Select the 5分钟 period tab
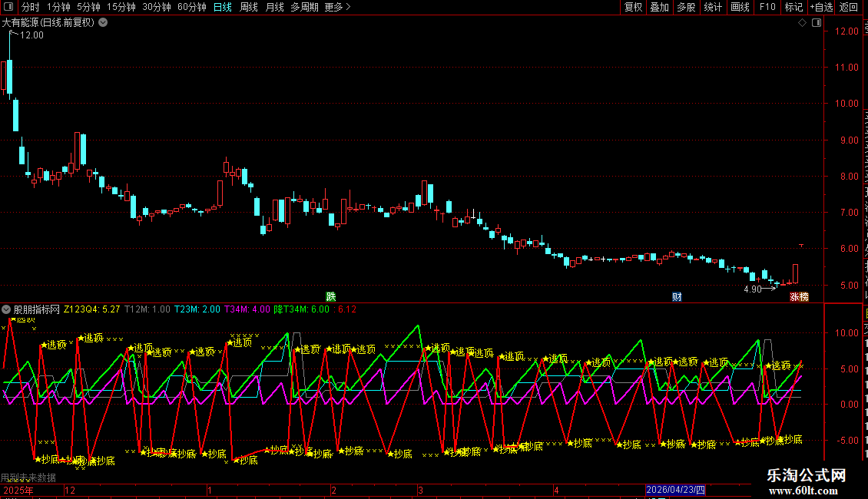868x499 pixels. click(x=88, y=7)
